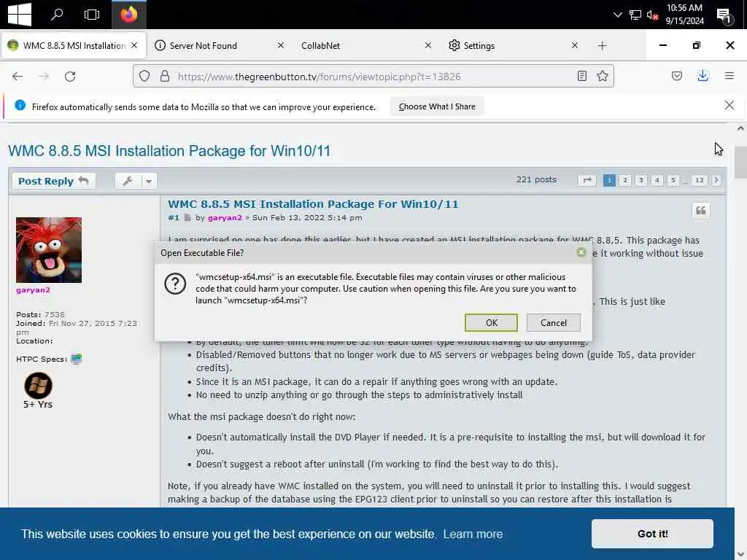Close the executable dialog with green X icon
Image resolution: width=747 pixels, height=560 pixels.
[581, 252]
